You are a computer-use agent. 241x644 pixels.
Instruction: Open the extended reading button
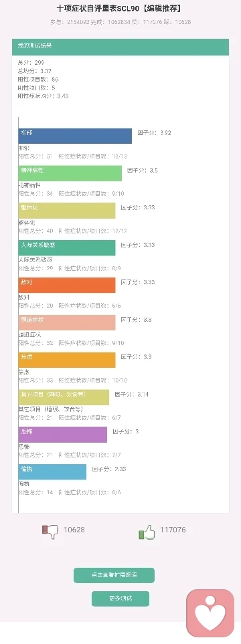tap(114, 575)
